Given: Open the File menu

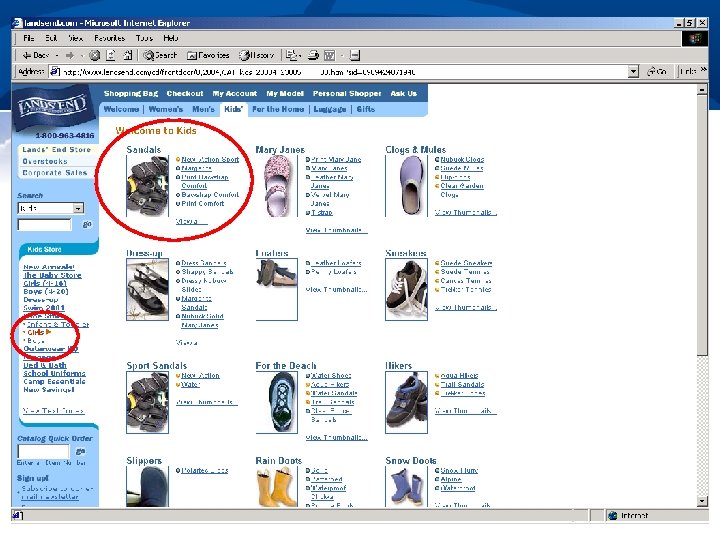Looking at the screenshot, I should [x=29, y=38].
